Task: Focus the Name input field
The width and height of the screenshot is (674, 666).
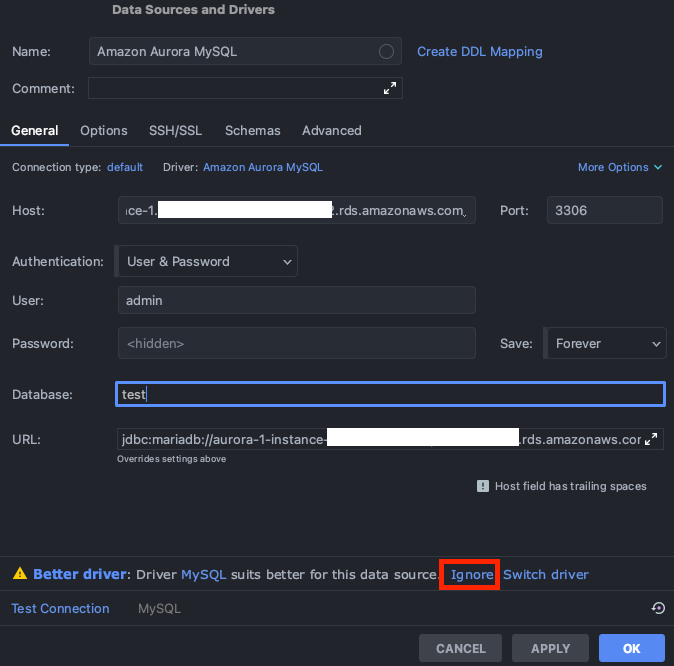Action: 245,51
